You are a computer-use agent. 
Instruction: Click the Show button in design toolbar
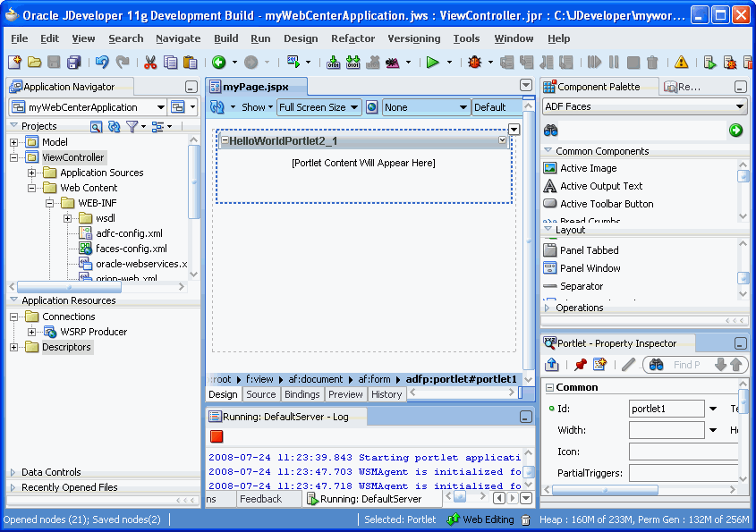(x=257, y=107)
